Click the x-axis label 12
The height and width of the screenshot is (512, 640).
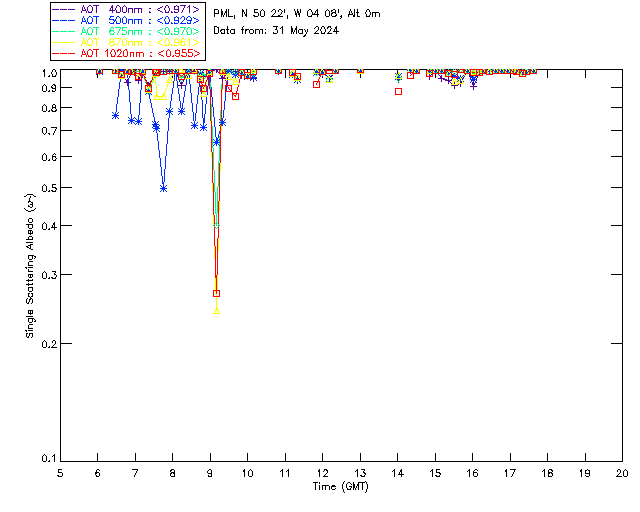click(x=322, y=473)
